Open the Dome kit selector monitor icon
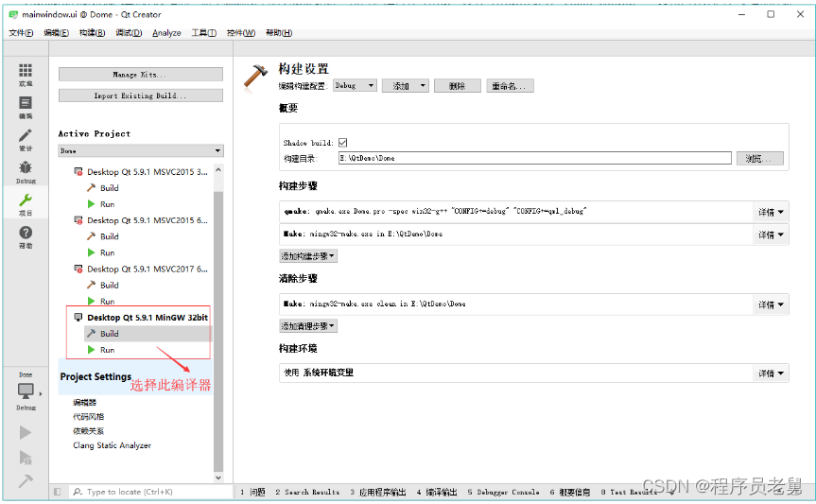 click(26, 391)
